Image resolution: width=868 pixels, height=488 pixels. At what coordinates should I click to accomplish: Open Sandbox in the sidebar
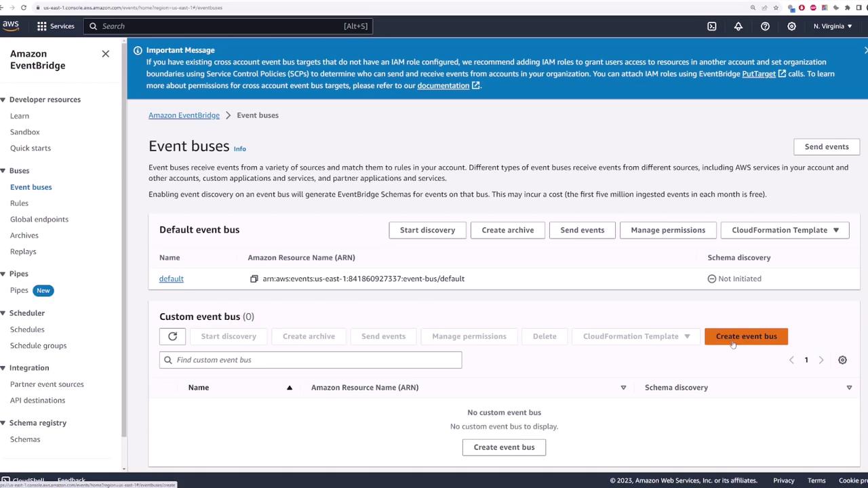click(25, 132)
